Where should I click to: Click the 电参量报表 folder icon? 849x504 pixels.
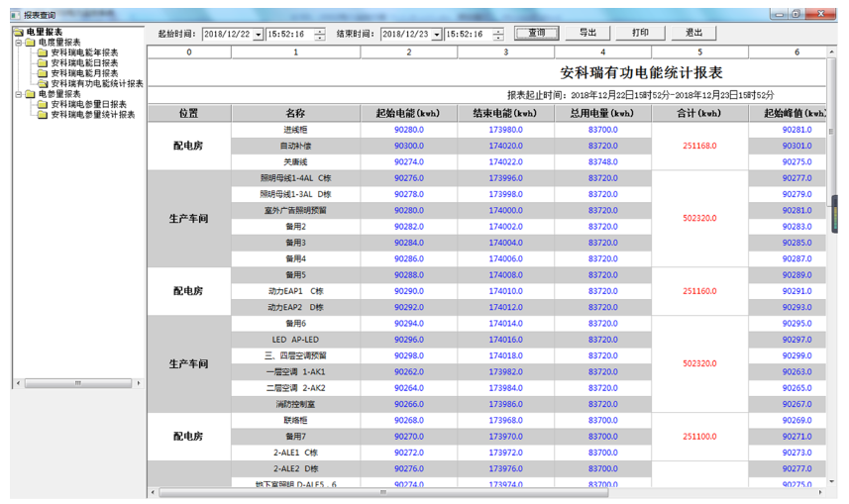[x=29, y=94]
